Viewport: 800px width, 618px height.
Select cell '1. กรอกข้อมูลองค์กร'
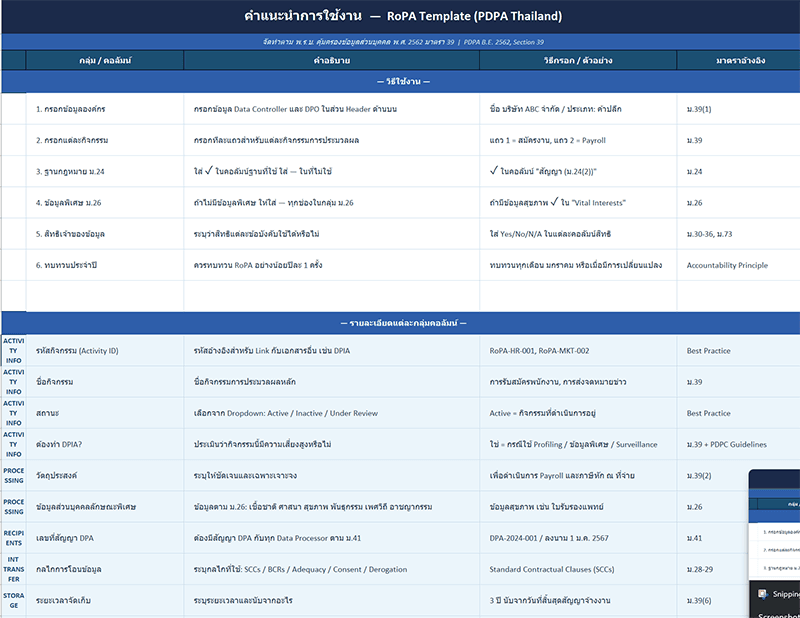tap(105, 109)
